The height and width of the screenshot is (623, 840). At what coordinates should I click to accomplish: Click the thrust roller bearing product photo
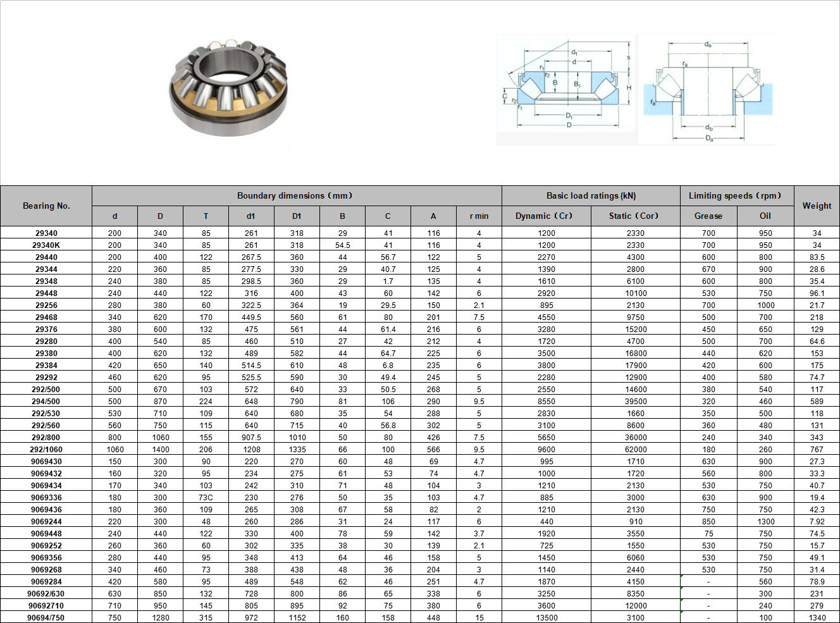pos(228,87)
